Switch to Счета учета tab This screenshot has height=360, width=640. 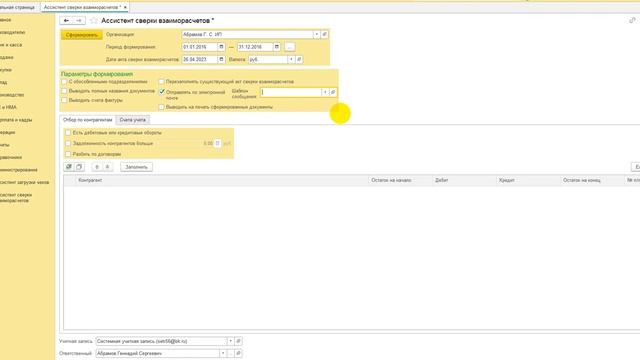(133, 120)
